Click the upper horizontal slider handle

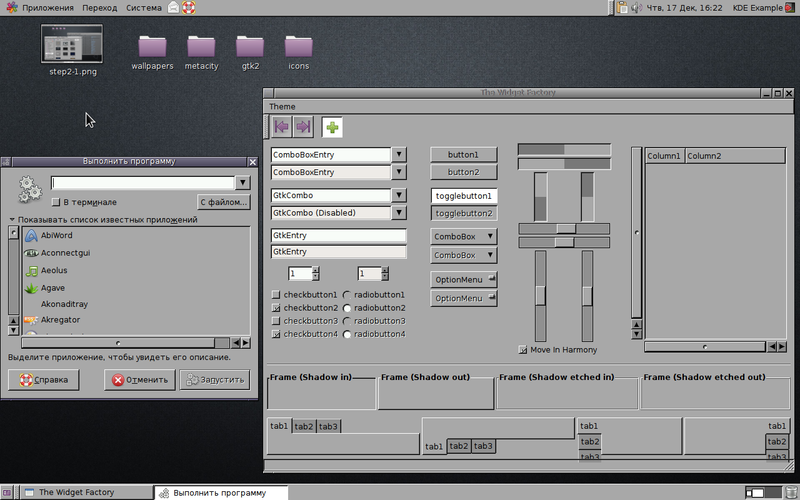(566, 228)
